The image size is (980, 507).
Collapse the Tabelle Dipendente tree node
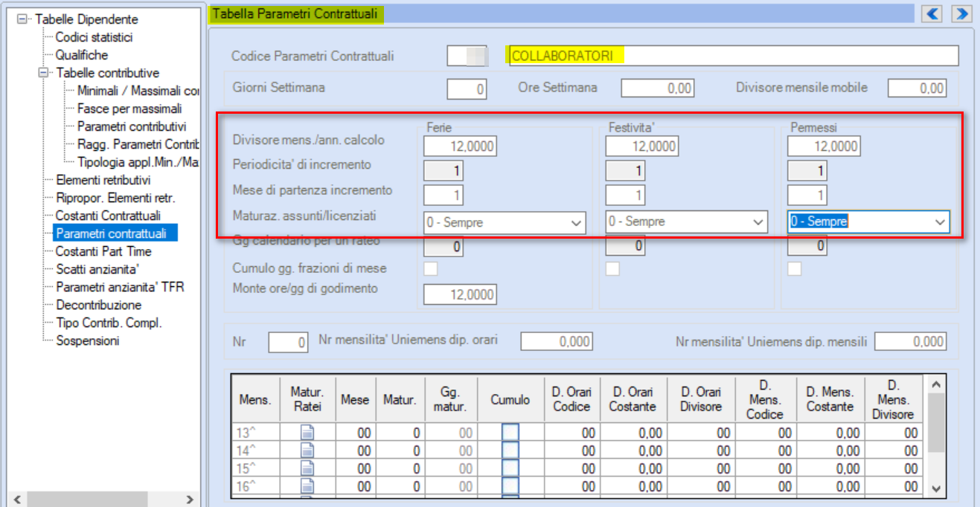point(22,19)
